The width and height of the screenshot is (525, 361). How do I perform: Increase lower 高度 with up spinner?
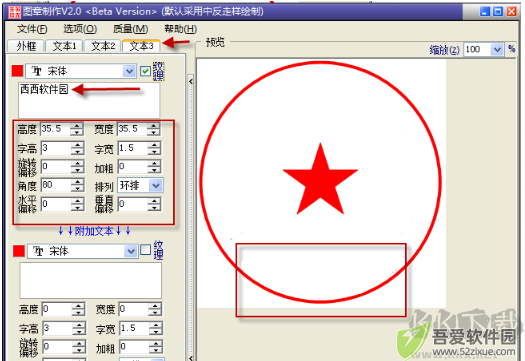(78, 306)
